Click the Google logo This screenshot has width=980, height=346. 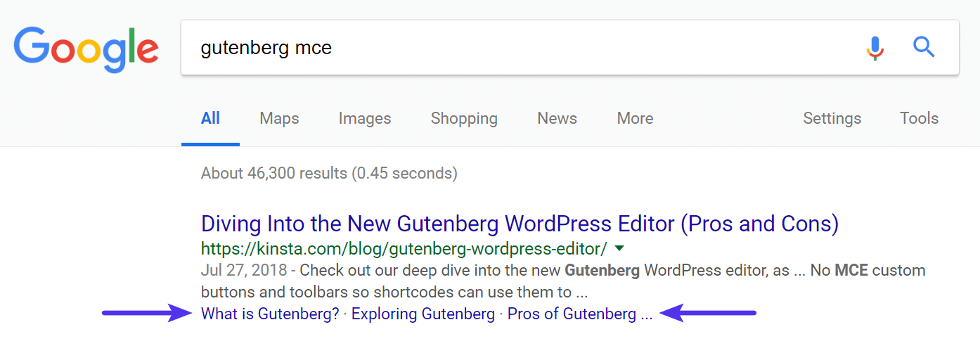point(86,49)
